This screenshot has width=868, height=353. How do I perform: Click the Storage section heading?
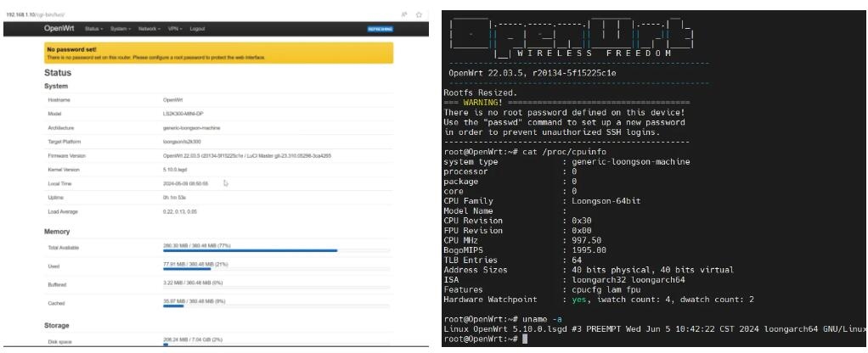[56, 326]
